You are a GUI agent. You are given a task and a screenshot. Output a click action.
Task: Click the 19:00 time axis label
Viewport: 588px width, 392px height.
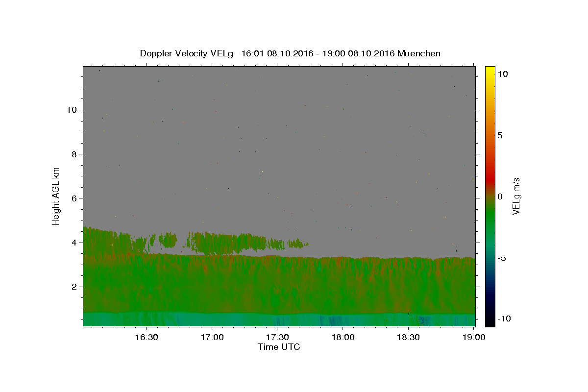click(x=474, y=337)
